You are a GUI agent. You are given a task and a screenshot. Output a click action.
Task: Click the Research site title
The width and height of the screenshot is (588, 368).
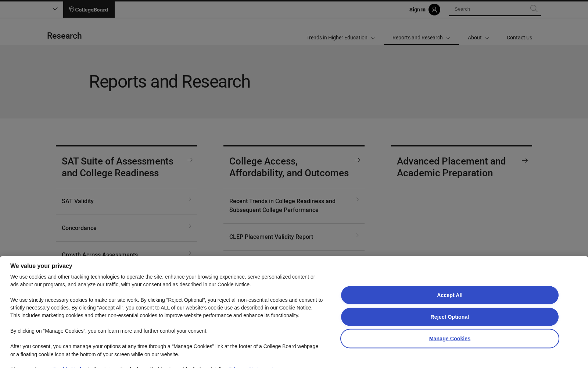[x=64, y=36]
